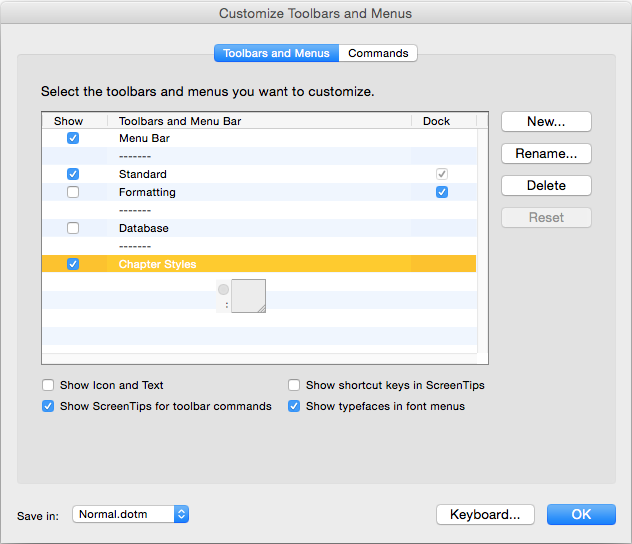Screen dimensions: 632x544
Task: Select the Database toolbar row
Action: pyautogui.click(x=259, y=228)
